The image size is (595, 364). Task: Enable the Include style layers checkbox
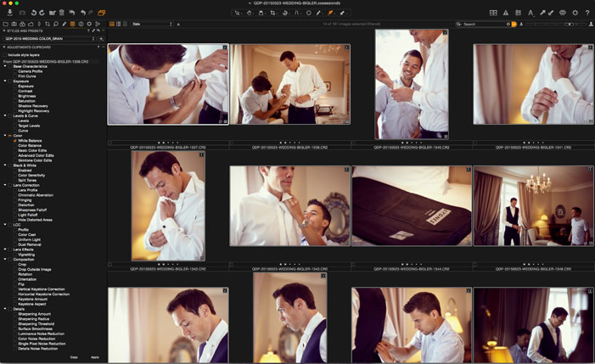pos(5,54)
